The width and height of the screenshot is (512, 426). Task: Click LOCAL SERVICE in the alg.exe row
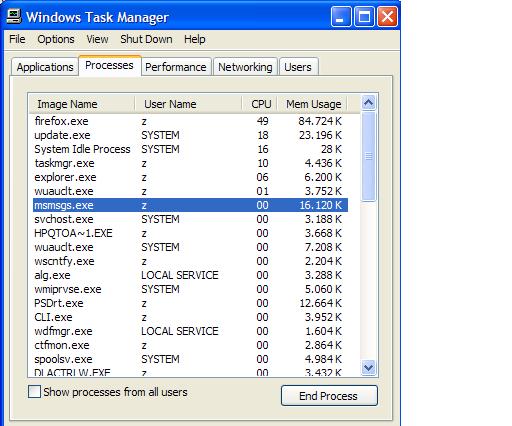click(x=180, y=275)
